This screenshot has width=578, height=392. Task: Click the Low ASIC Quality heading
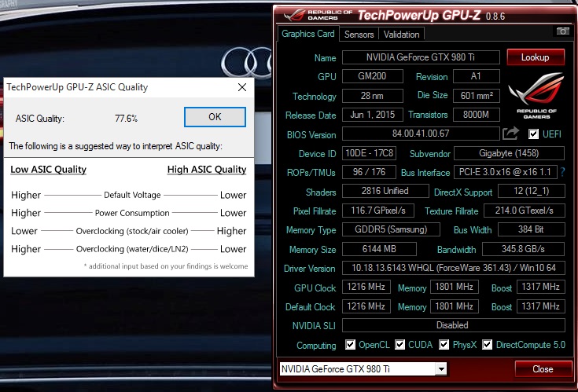48,170
